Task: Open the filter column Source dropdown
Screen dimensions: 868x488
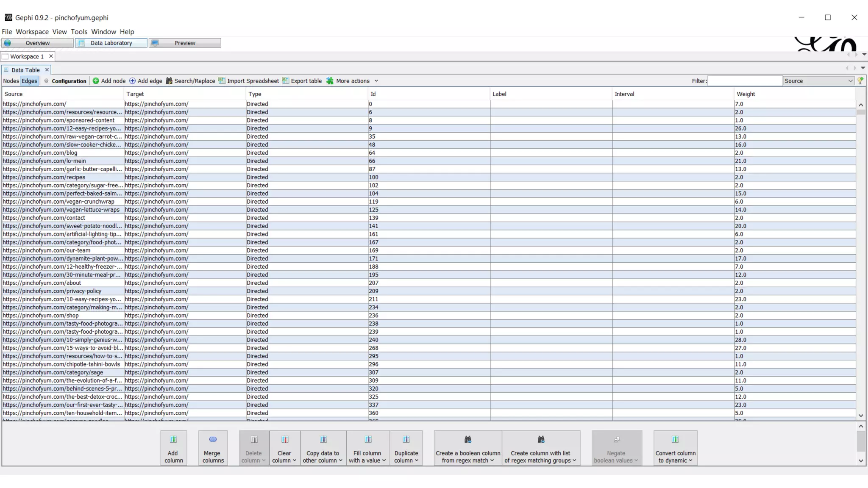Action: [x=818, y=81]
